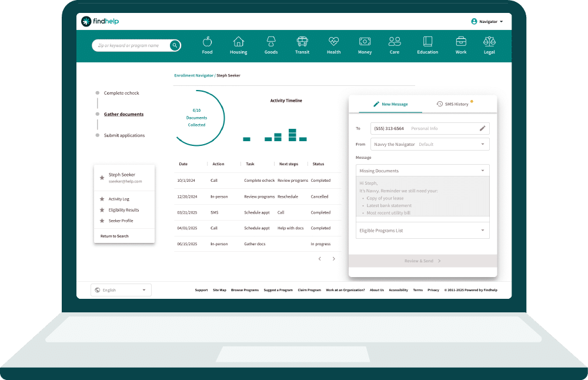Open the Food category apple icon
The width and height of the screenshot is (588, 380).
coord(207,42)
